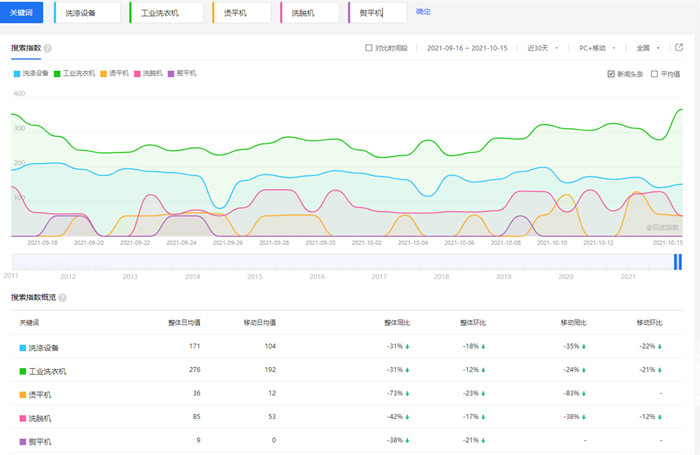Check the 平均值 checkbox

[654, 73]
